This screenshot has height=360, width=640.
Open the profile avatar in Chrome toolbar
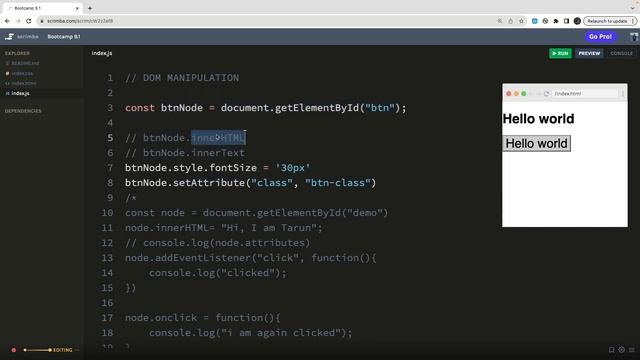pyautogui.click(x=577, y=21)
